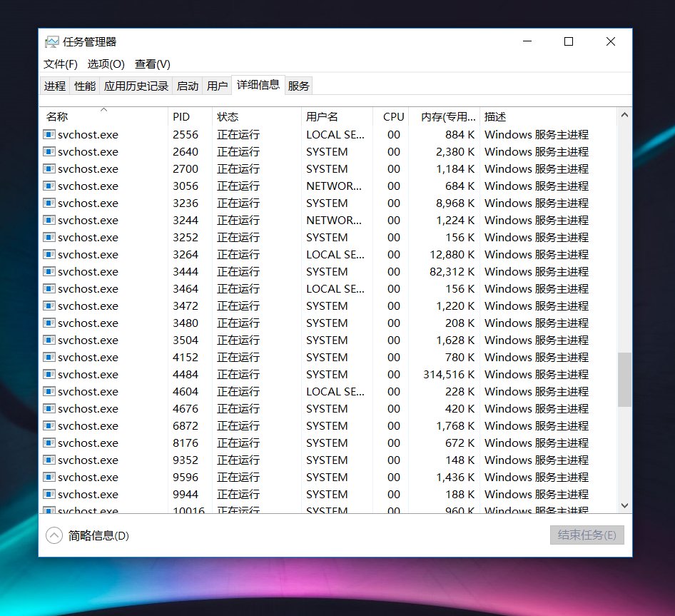
Task: Click 正在运行 status of PID 8176
Action: (238, 443)
